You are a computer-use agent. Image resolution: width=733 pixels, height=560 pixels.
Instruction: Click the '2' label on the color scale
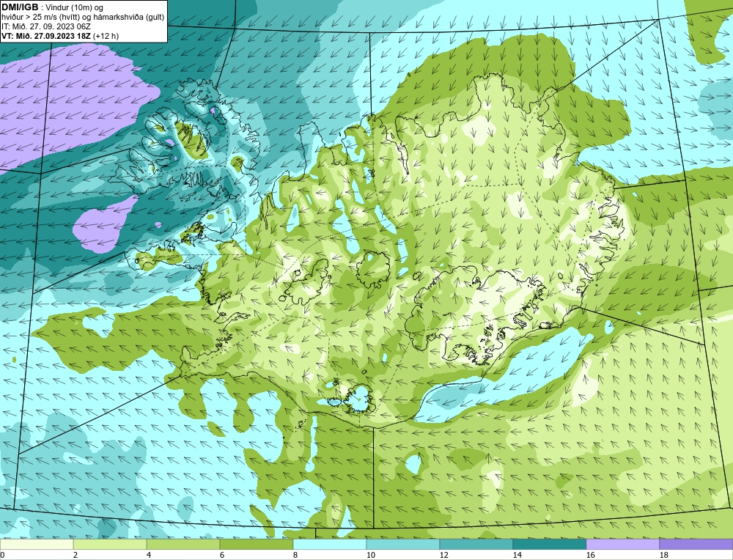(x=75, y=555)
